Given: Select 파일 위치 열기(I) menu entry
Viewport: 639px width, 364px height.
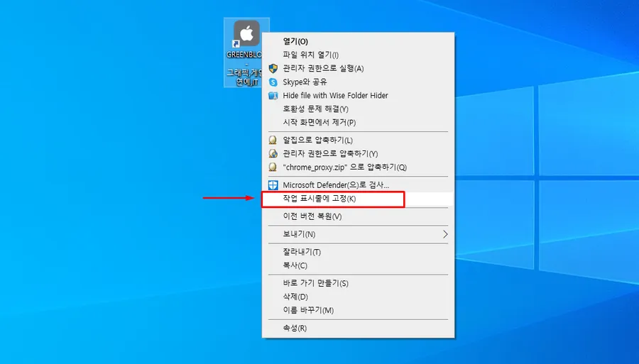Looking at the screenshot, I should 358,55.
